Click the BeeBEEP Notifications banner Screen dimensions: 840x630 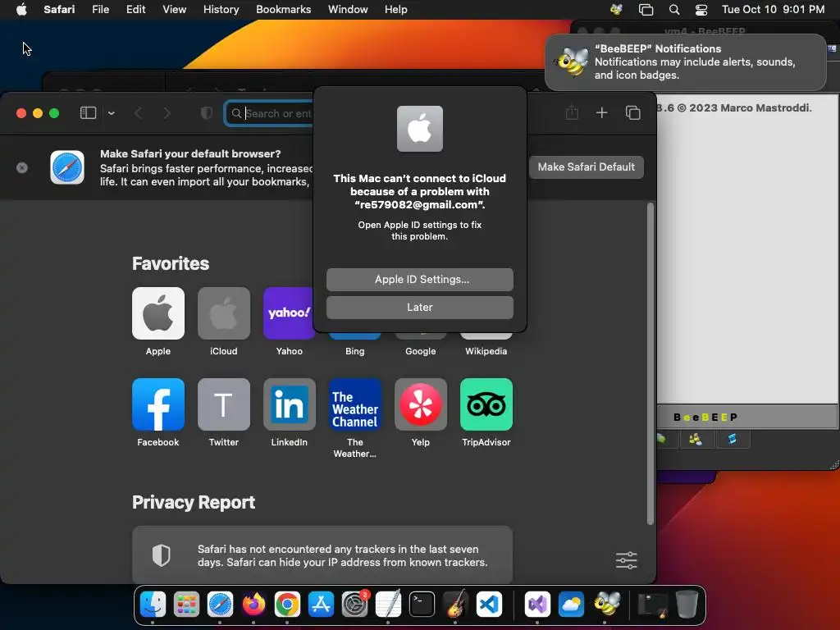[686, 62]
